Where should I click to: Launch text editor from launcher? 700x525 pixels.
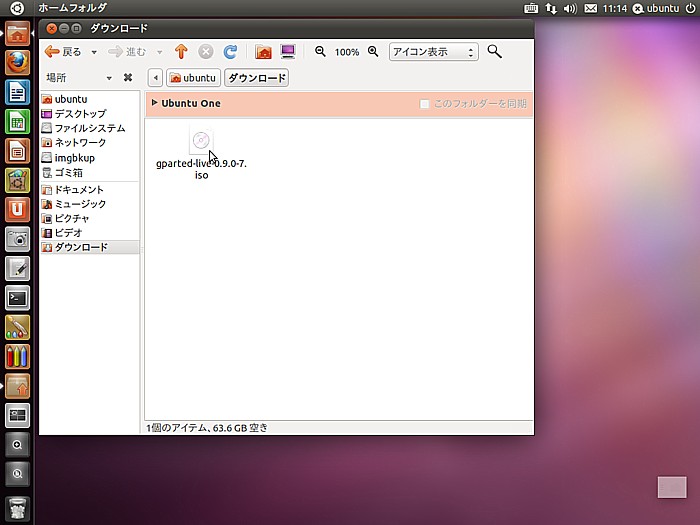(17, 269)
